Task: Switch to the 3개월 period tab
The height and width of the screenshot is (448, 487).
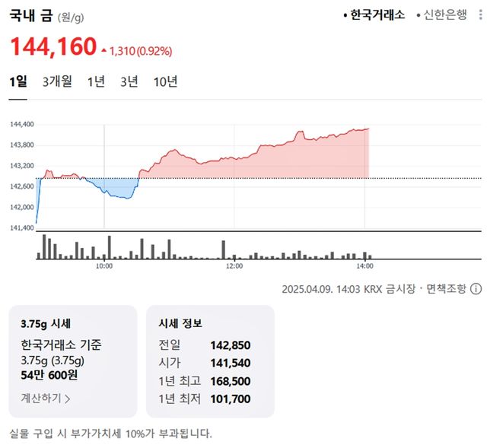Action: (57, 82)
